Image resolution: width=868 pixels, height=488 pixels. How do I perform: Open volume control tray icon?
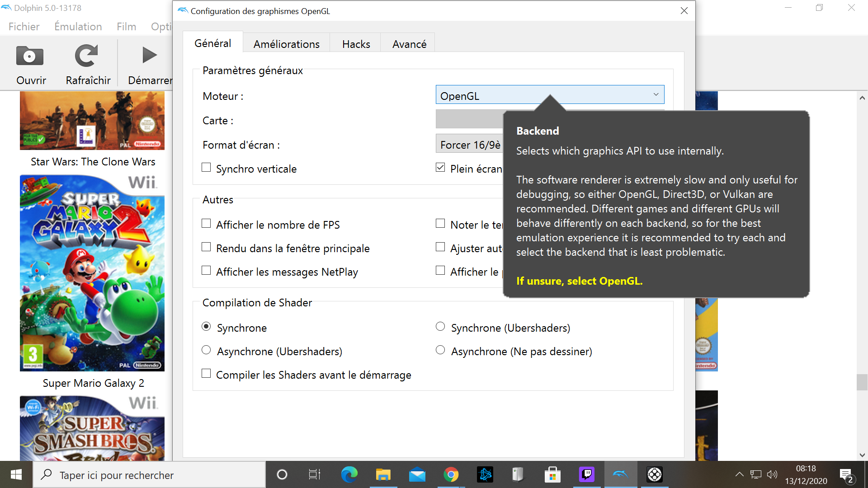(772, 474)
